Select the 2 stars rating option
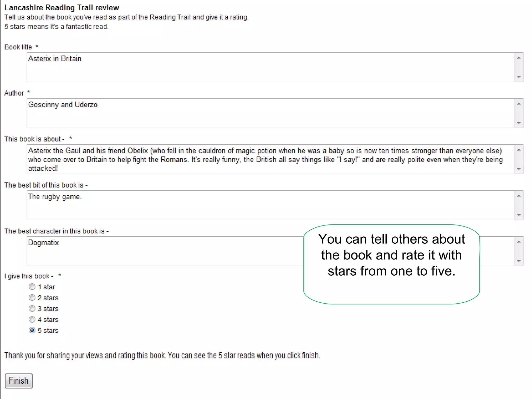The width and height of the screenshot is (532, 399). 32,298
